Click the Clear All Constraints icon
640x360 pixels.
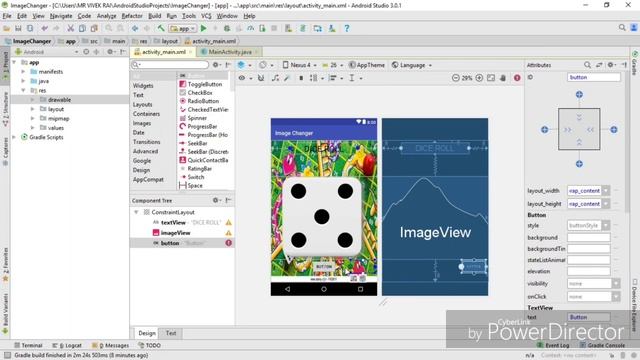click(x=276, y=78)
